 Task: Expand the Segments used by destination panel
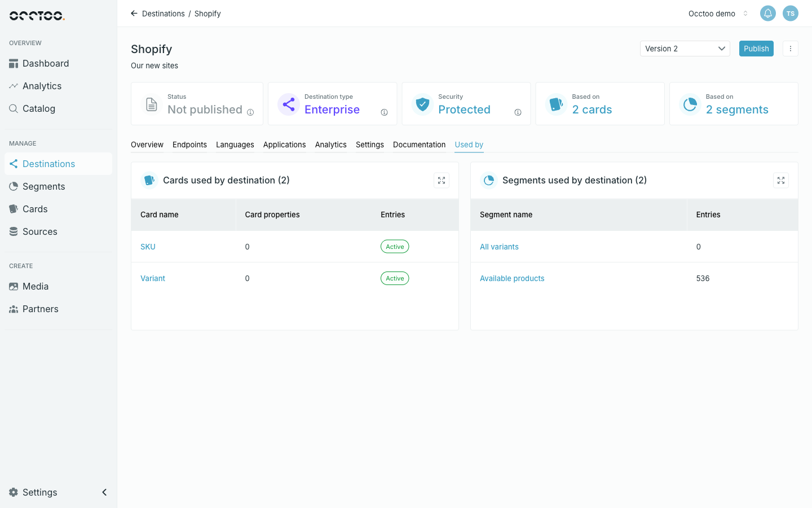tap(781, 181)
